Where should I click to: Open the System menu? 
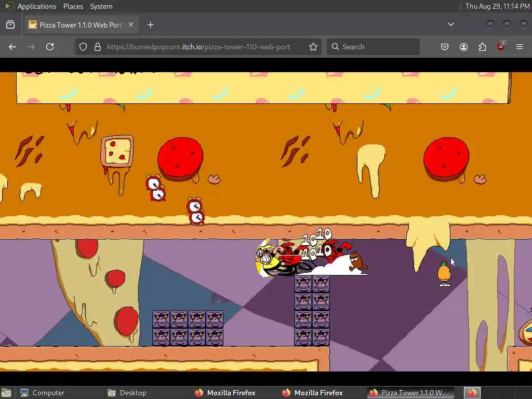tap(101, 6)
